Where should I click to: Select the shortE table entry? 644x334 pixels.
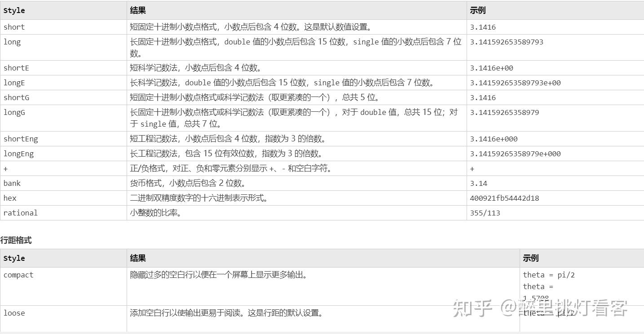click(16, 68)
